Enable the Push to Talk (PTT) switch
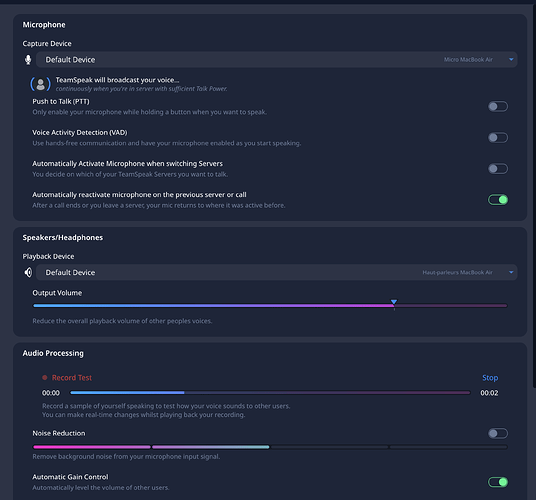The width and height of the screenshot is (536, 500). (498, 107)
